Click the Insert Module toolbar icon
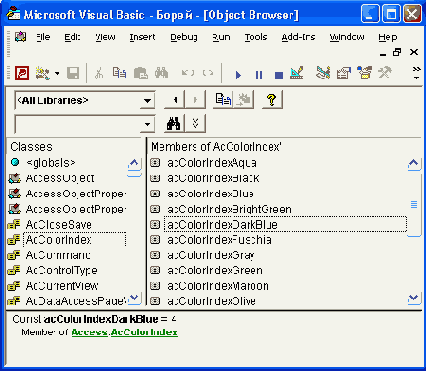Screen dimensions: 426x371 (x=43, y=73)
